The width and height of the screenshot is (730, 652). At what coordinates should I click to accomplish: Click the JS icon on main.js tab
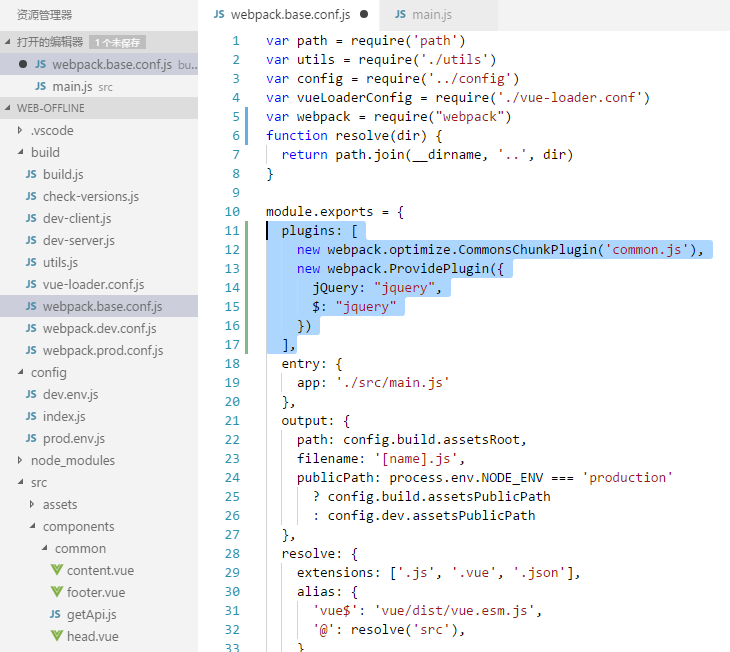[400, 14]
